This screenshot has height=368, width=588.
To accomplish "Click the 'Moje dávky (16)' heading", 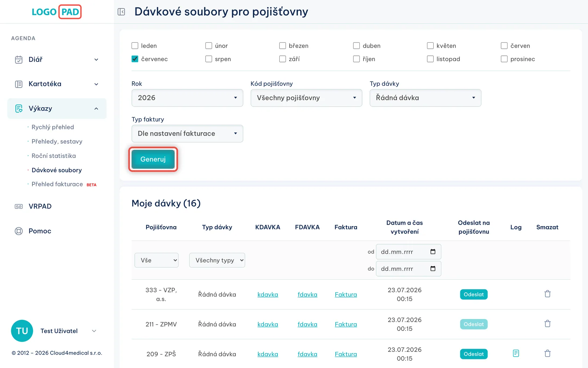I will click(x=166, y=203).
